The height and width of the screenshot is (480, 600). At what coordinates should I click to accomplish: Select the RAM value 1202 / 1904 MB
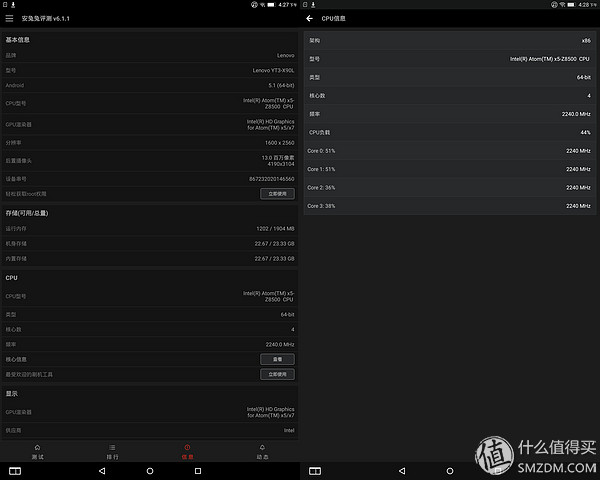tap(275, 229)
